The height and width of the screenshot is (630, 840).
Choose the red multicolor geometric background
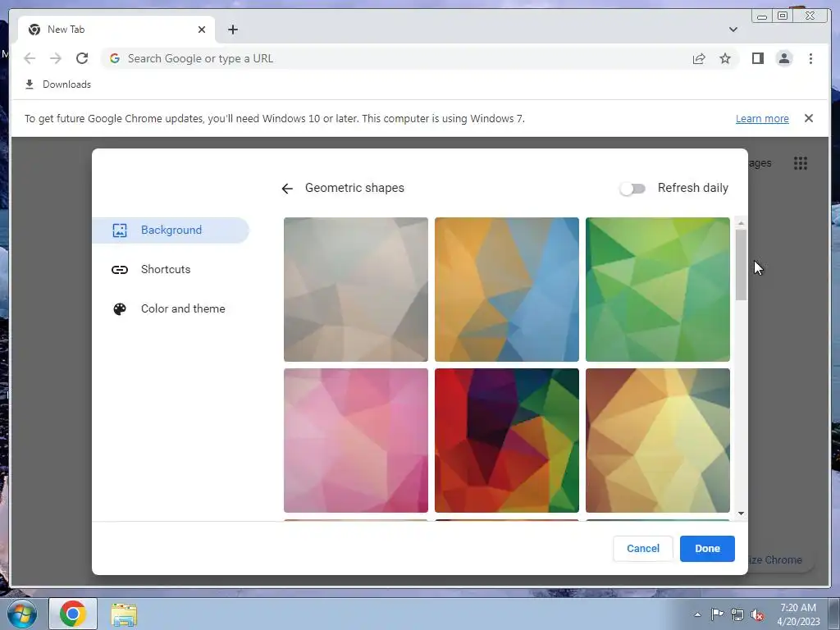507,441
